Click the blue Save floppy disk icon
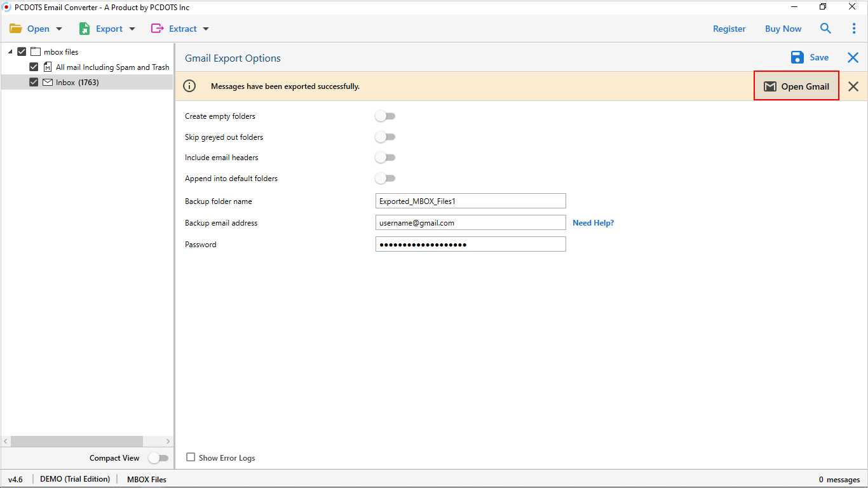The image size is (868, 488). (x=797, y=58)
